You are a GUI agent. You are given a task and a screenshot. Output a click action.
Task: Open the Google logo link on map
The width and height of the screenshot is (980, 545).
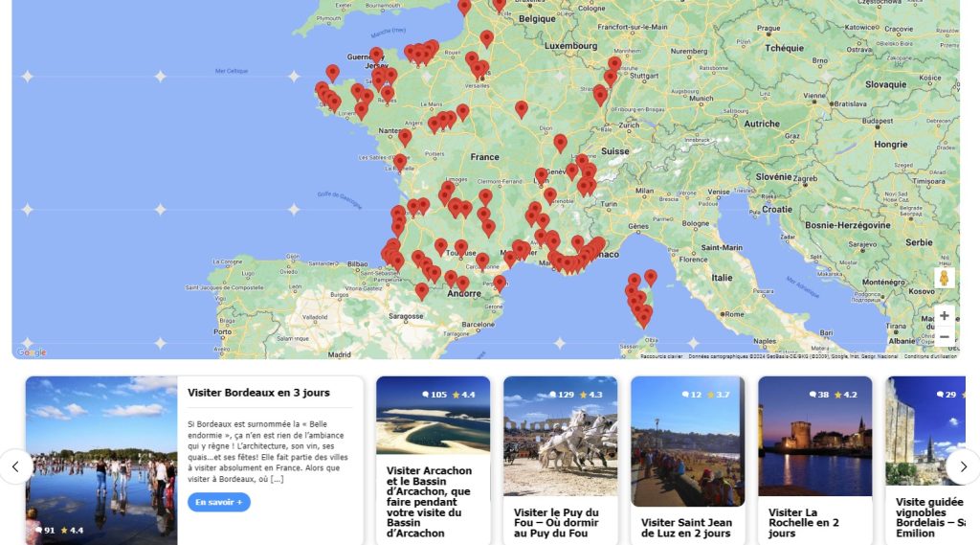32,352
